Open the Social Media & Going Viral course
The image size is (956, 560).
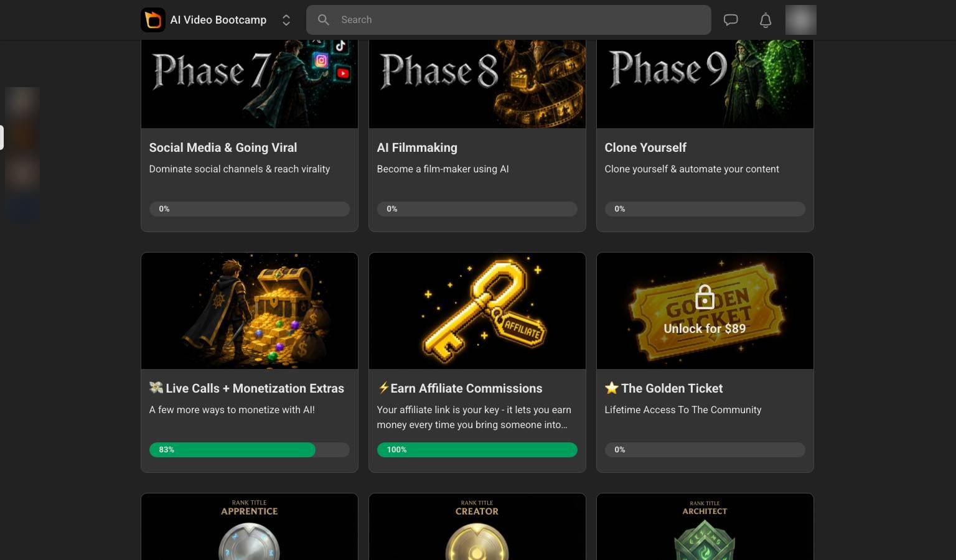tap(223, 147)
